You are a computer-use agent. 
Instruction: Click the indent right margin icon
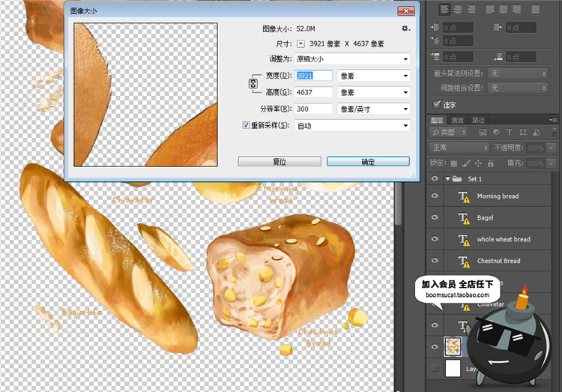tap(498, 27)
